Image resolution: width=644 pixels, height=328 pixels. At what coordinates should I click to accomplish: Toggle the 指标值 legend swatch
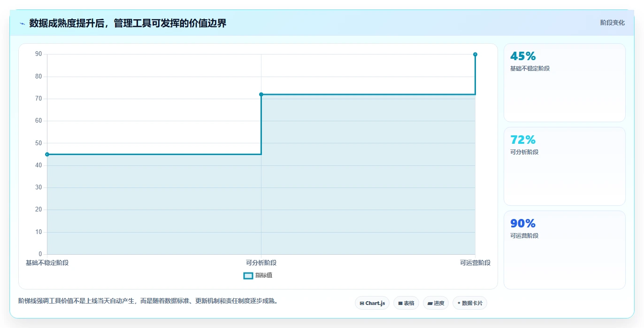click(x=248, y=275)
